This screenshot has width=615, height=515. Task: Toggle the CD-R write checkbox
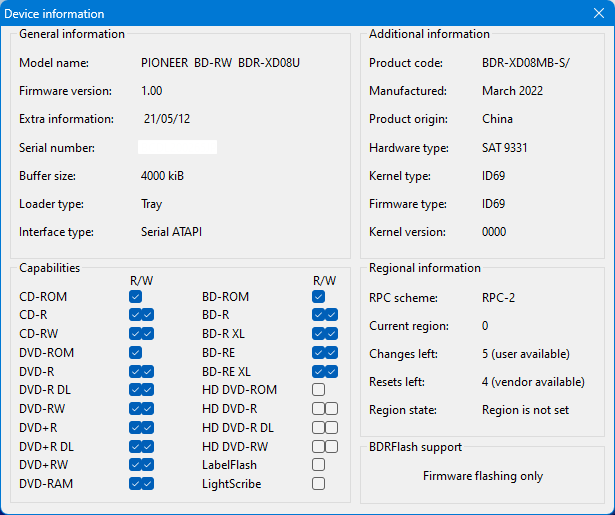pyautogui.click(x=148, y=315)
